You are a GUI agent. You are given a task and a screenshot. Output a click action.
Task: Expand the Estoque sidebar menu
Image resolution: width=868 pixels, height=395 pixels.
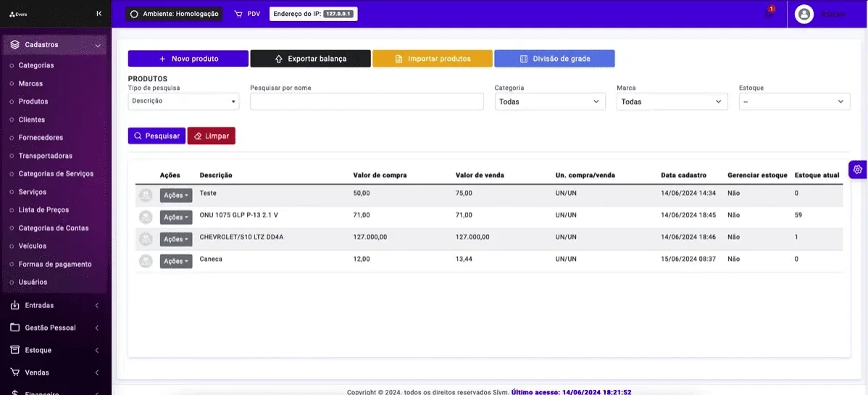[x=55, y=350]
